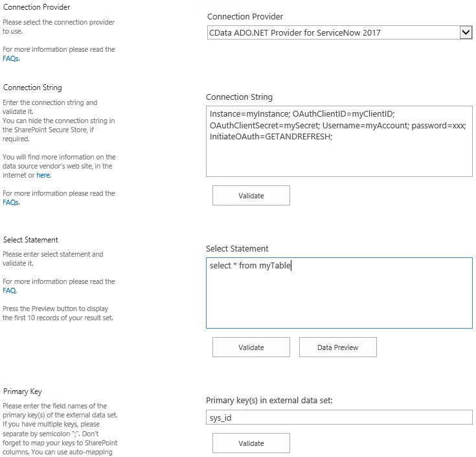
Task: Follow the 'here' link for vendor information
Action: point(43,175)
